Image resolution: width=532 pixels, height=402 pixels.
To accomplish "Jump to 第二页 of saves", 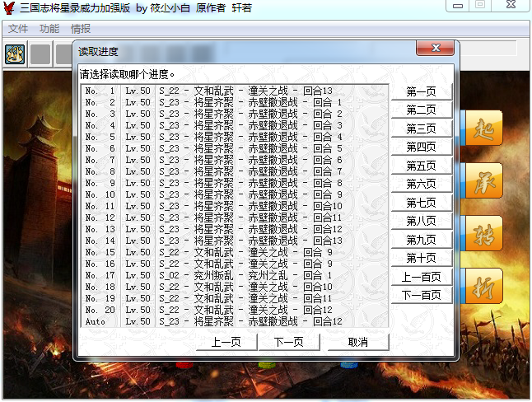I will 422,110.
